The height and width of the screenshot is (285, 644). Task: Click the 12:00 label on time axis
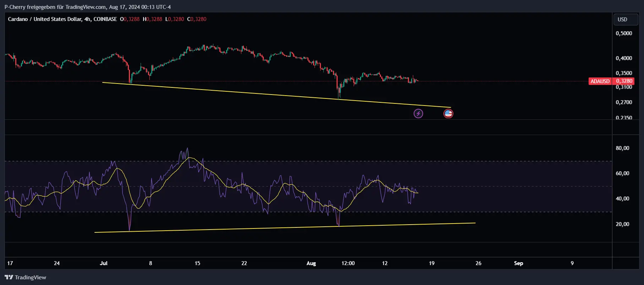pos(348,263)
